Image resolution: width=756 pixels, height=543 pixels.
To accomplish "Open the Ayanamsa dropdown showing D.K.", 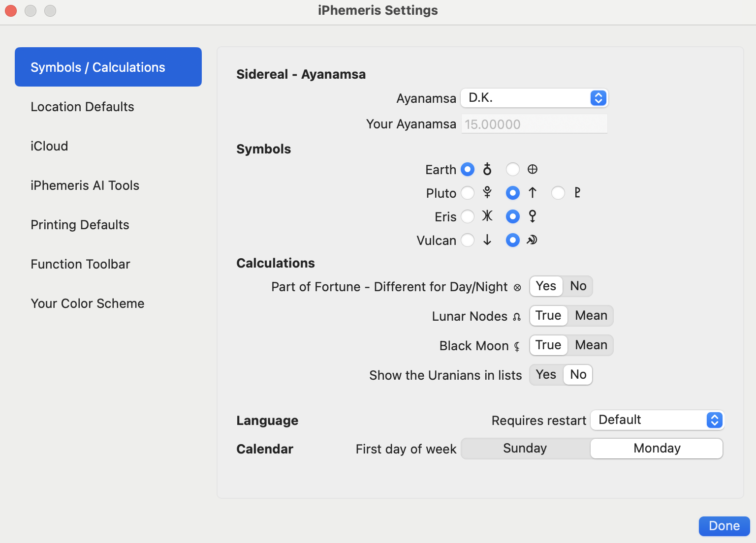I will click(534, 98).
